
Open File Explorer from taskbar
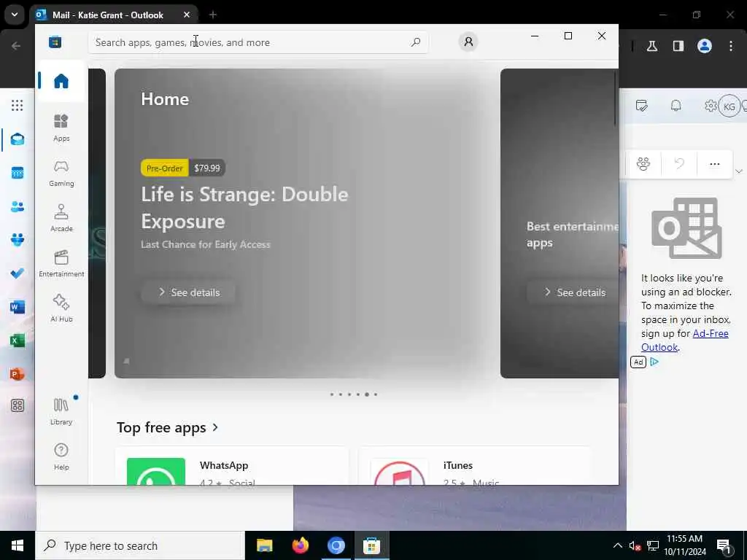tap(264, 545)
